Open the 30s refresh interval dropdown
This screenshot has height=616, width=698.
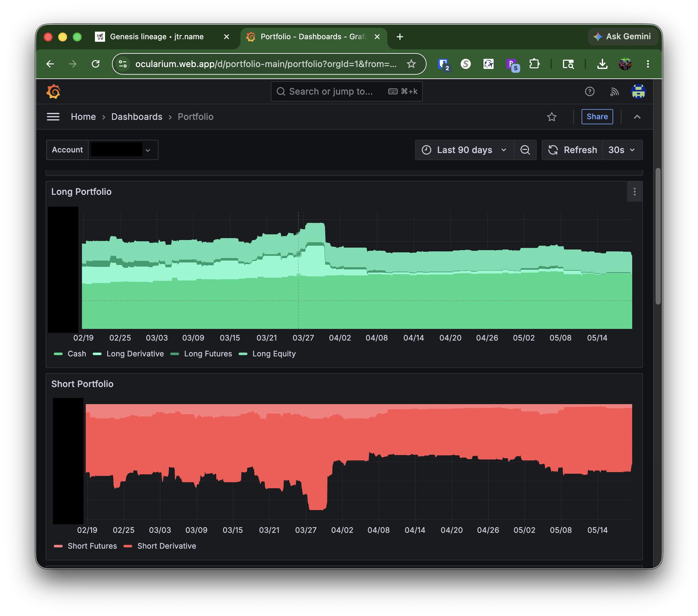click(622, 150)
